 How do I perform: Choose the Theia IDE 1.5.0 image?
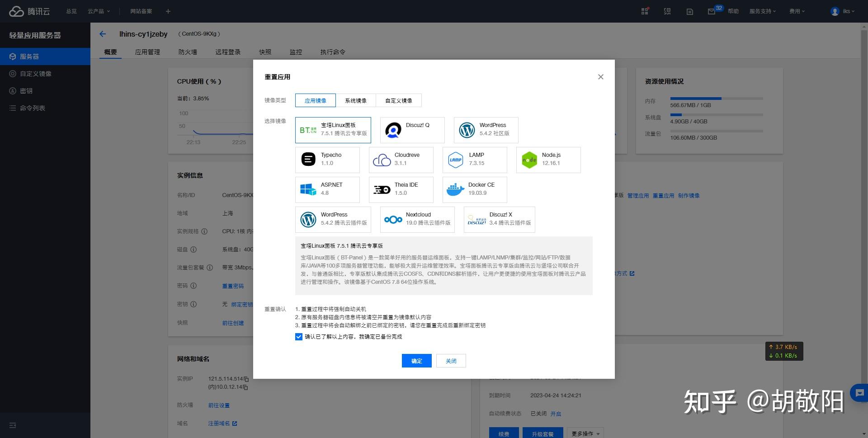(x=401, y=189)
